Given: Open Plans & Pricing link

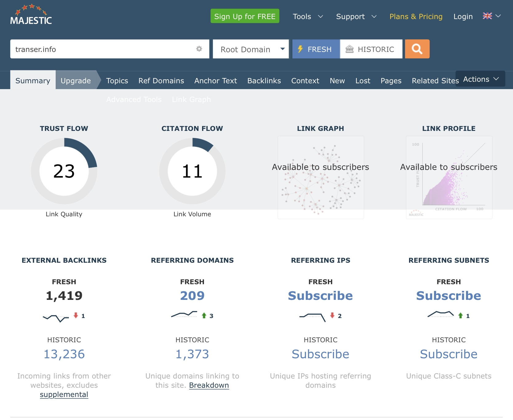Looking at the screenshot, I should point(416,17).
